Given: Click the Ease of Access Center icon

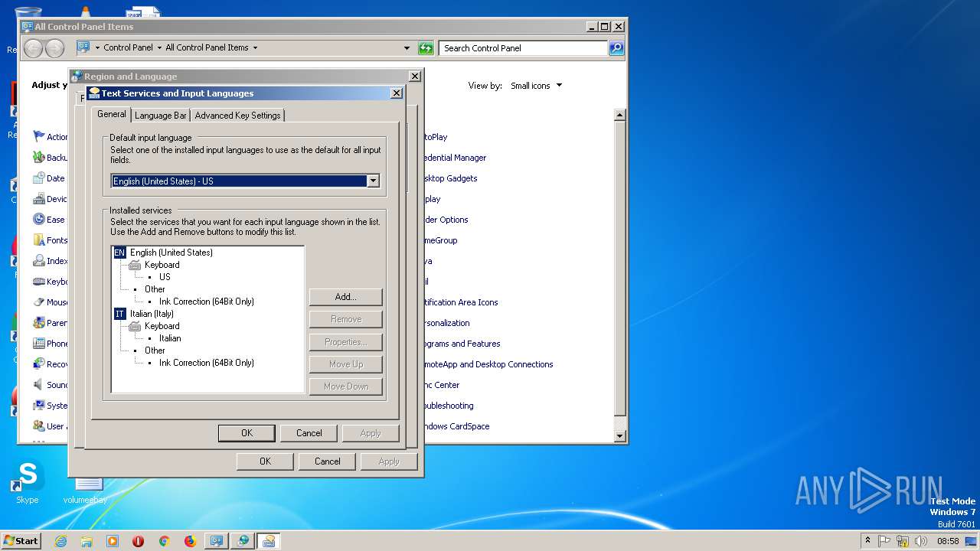Looking at the screenshot, I should pos(39,220).
